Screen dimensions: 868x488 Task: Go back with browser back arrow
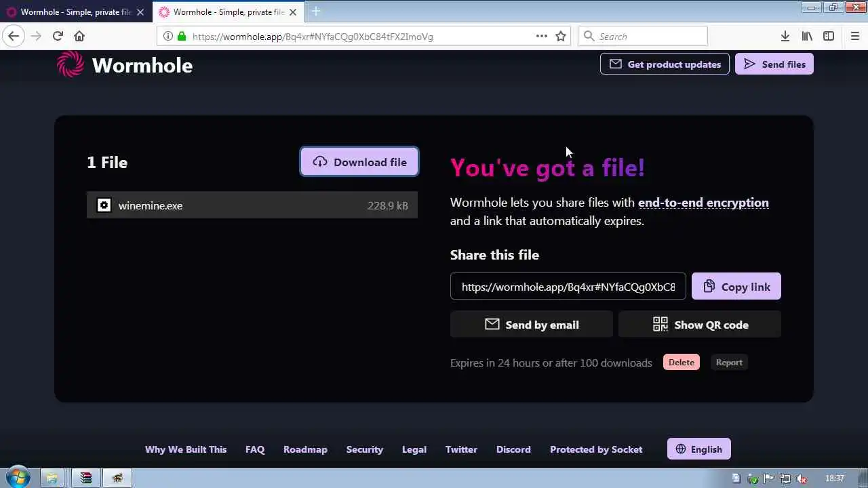coord(14,37)
